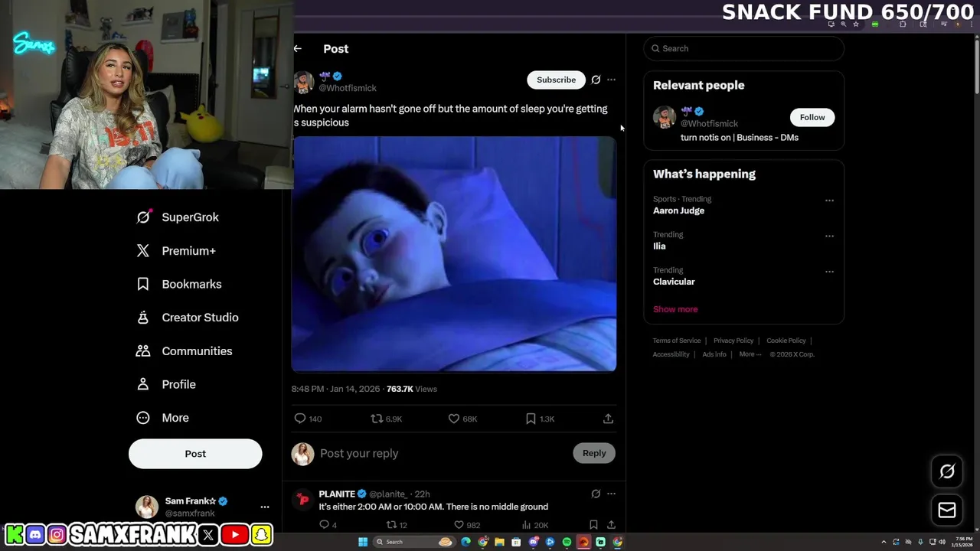Share the PLANITE comment
This screenshot has width=980, height=551.
pos(611,525)
